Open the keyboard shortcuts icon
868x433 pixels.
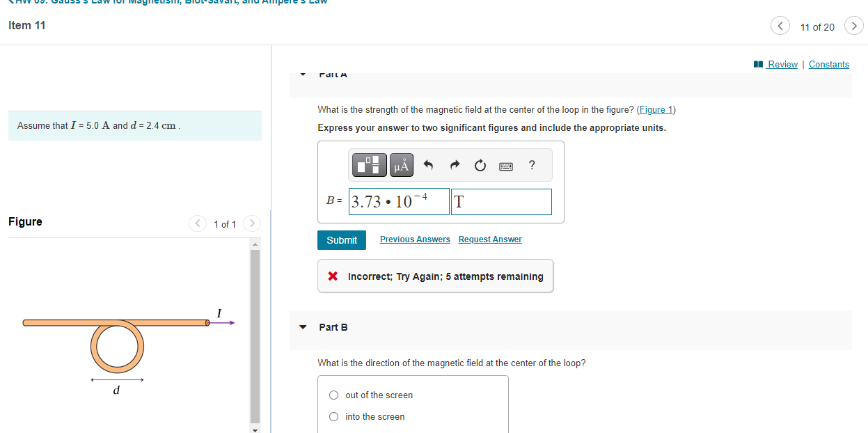click(x=505, y=166)
